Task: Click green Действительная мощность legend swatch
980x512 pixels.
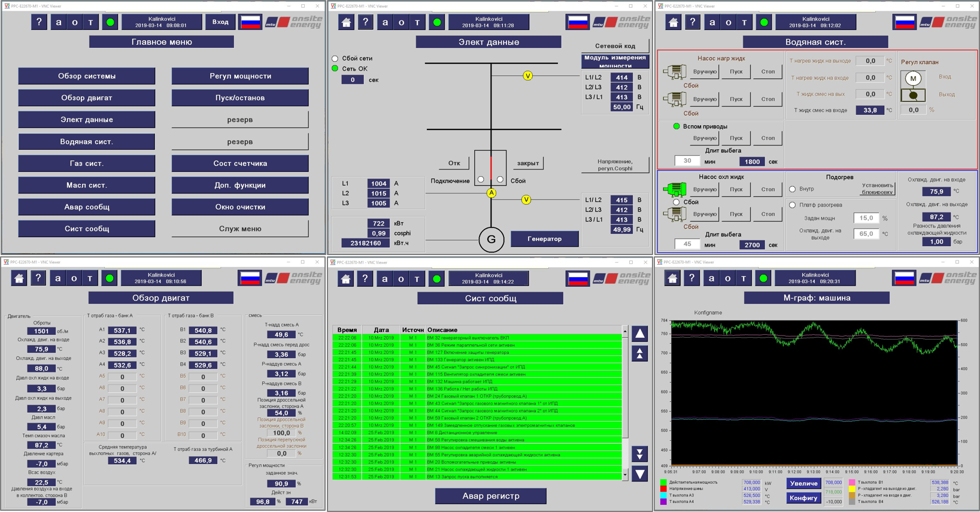Action: coord(663,482)
